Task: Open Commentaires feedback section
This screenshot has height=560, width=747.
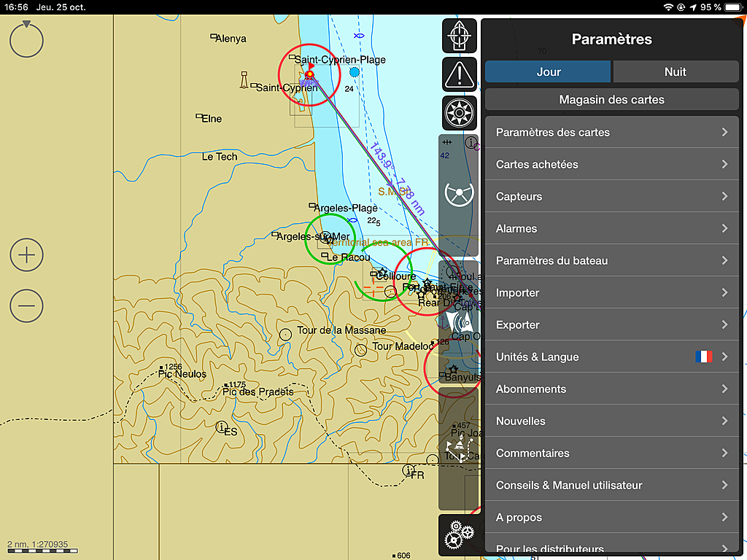Action: (x=612, y=453)
